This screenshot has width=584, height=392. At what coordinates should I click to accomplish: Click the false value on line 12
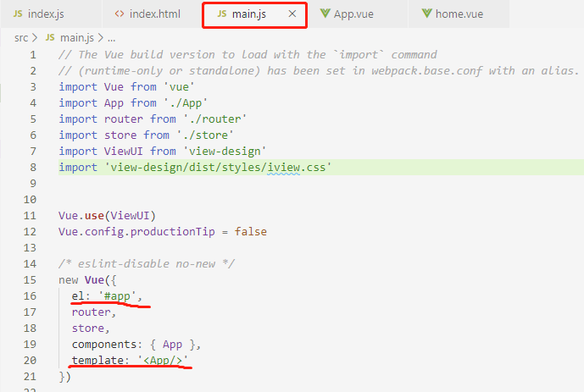click(250, 232)
